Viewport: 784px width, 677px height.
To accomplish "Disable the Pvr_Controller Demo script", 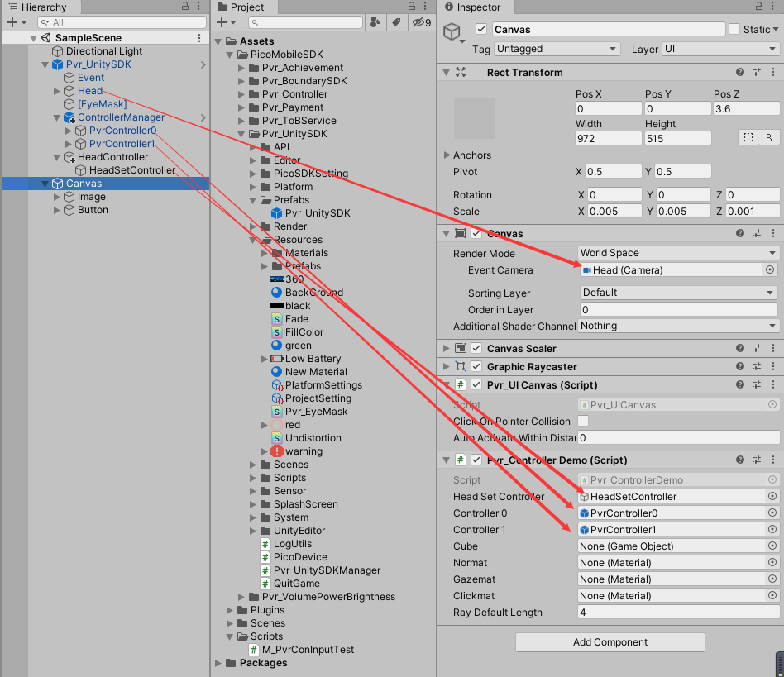I will (476, 460).
